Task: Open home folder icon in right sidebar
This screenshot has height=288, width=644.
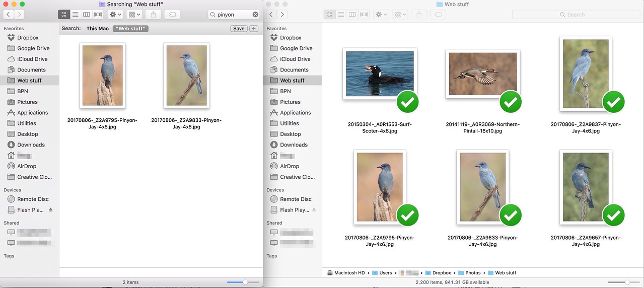Action: pyautogui.click(x=274, y=156)
